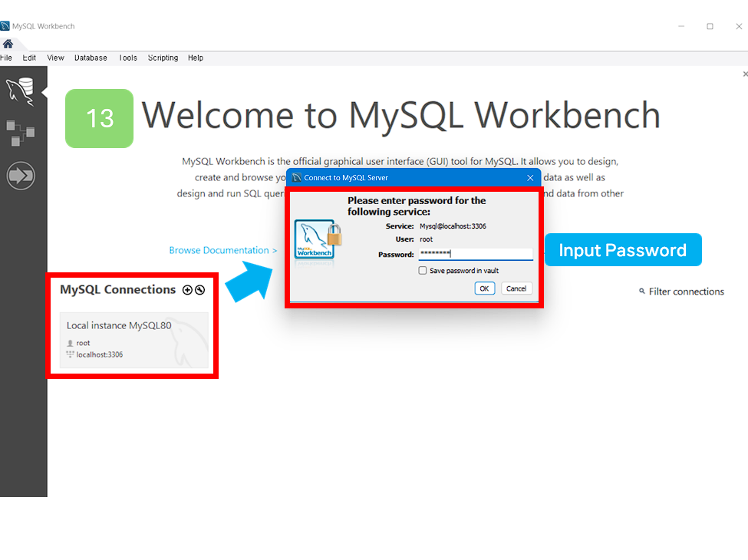Viewport: 748px width, 560px height.
Task: Click the dialog's root user value
Action: 426,239
